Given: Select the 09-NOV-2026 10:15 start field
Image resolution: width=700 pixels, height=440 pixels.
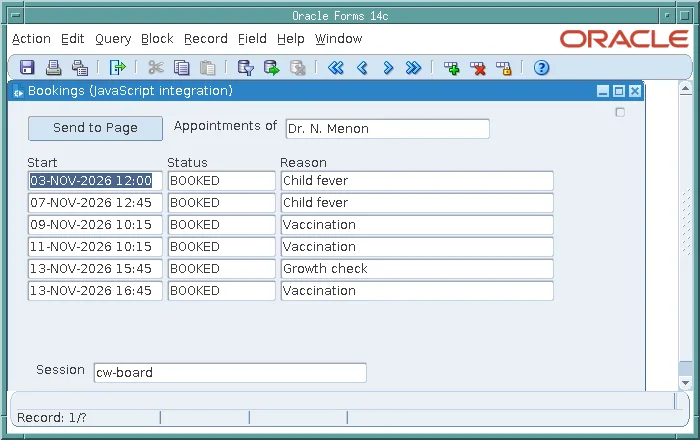Looking at the screenshot, I should (95, 224).
